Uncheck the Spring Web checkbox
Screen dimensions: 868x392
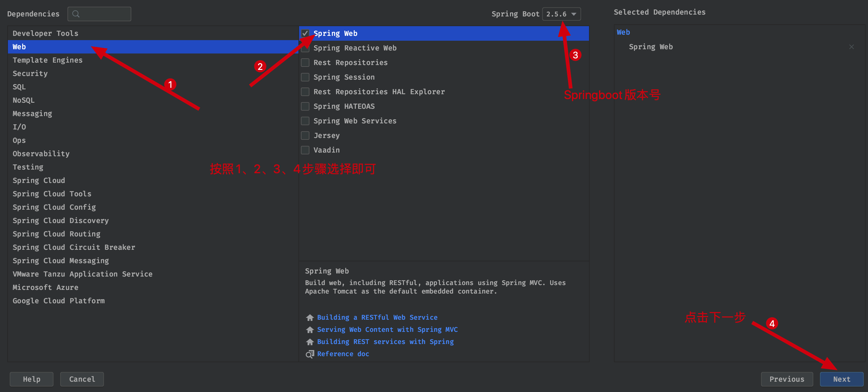(x=305, y=33)
